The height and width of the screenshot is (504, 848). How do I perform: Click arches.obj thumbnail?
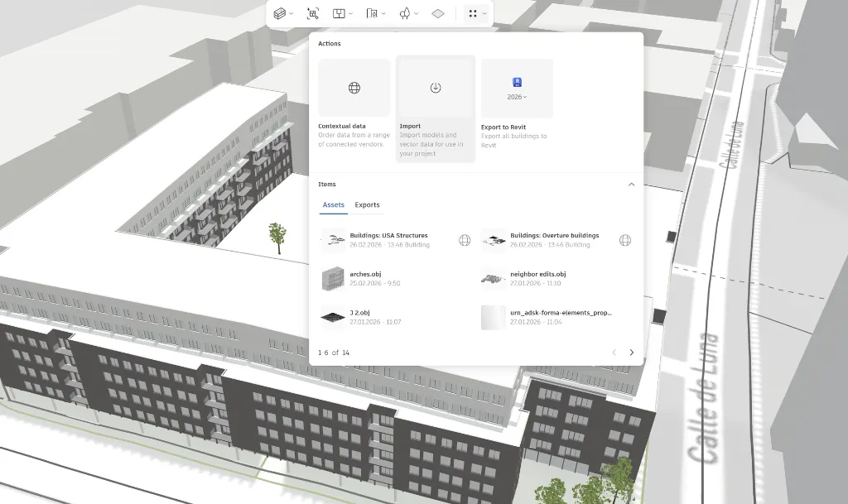(x=333, y=279)
